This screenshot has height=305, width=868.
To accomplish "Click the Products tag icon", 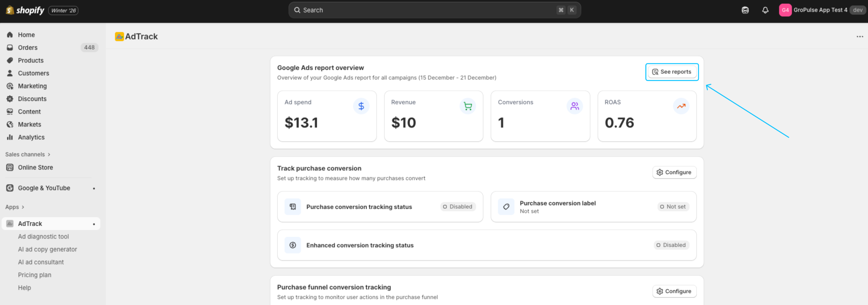I will pos(10,60).
